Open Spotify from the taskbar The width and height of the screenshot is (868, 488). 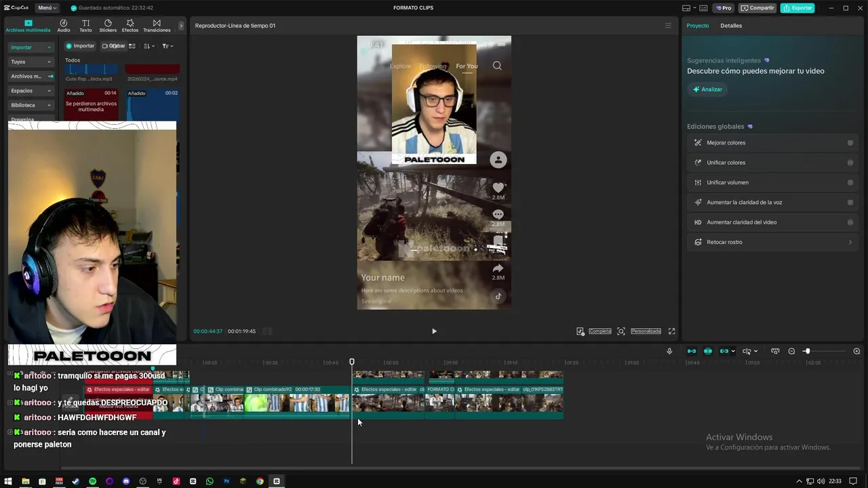pyautogui.click(x=92, y=481)
